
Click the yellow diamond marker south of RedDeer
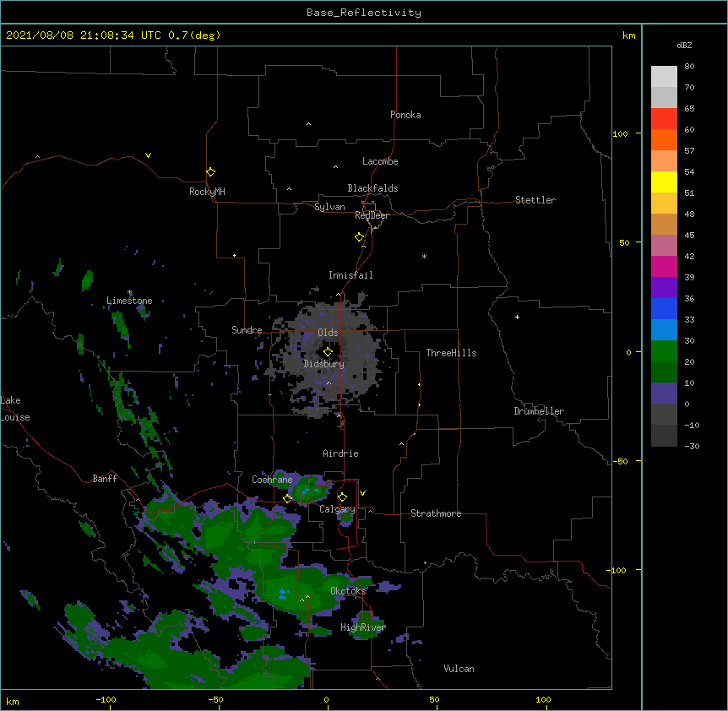click(x=360, y=237)
